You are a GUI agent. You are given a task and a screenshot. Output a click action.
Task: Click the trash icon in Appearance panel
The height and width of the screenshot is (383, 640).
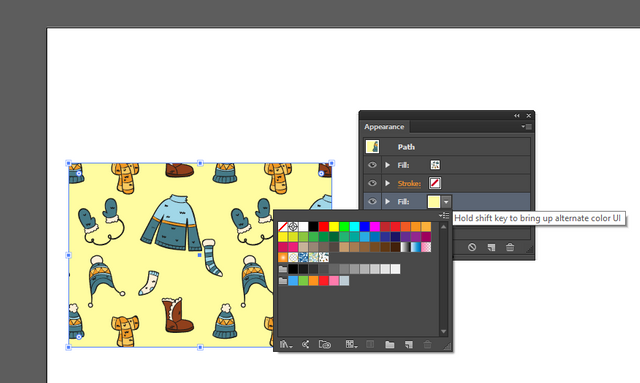(x=510, y=247)
